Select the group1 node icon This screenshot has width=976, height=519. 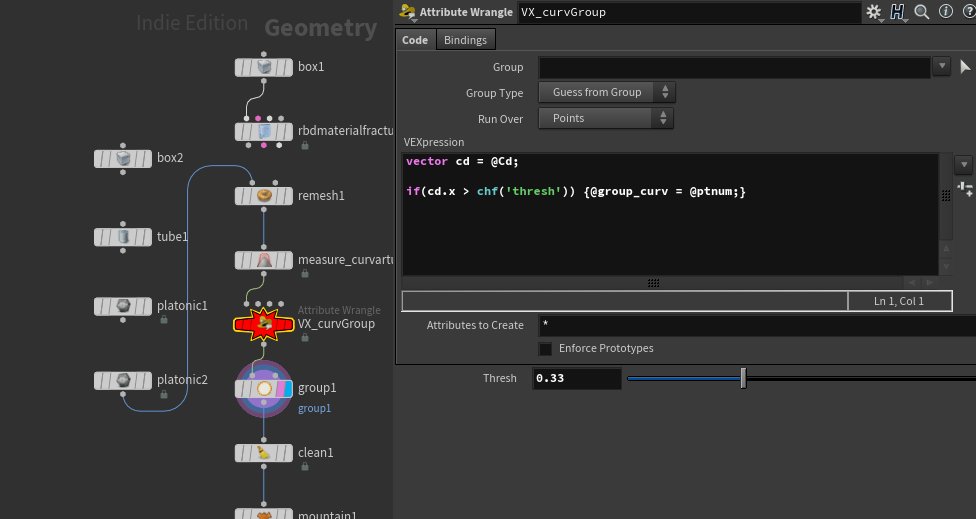(x=264, y=389)
